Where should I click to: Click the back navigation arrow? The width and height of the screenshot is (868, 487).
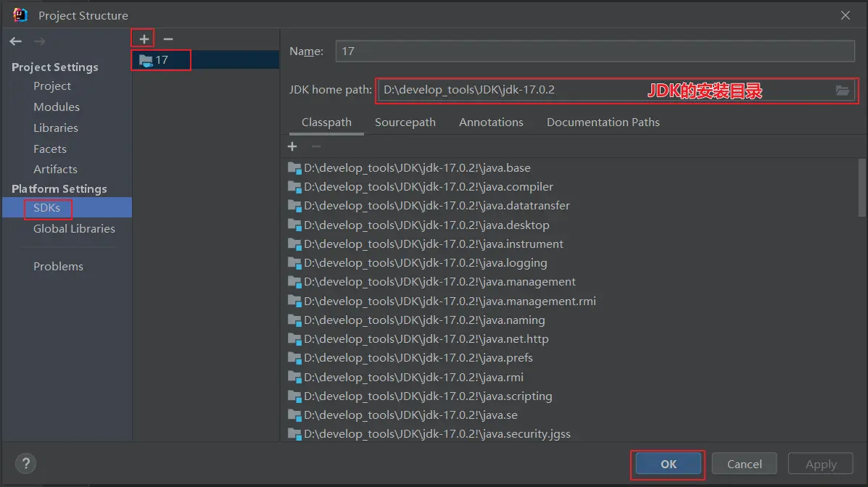point(16,41)
